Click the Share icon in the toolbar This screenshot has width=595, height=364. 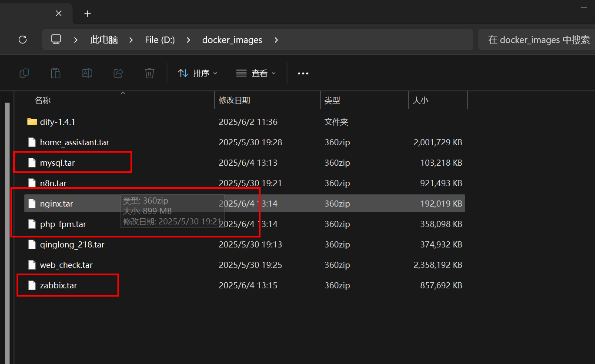(118, 73)
